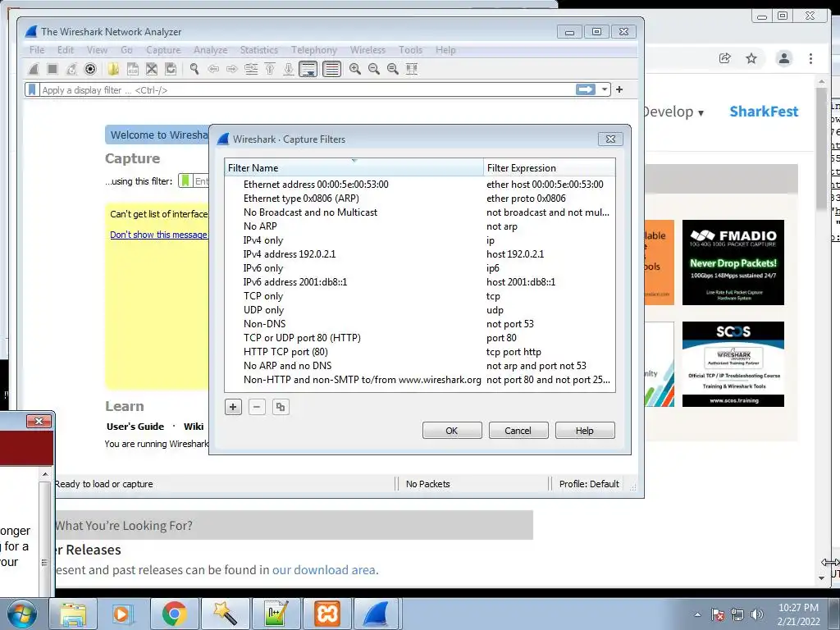Open the Telephony menu
The height and width of the screenshot is (630, 840).
pyautogui.click(x=314, y=50)
